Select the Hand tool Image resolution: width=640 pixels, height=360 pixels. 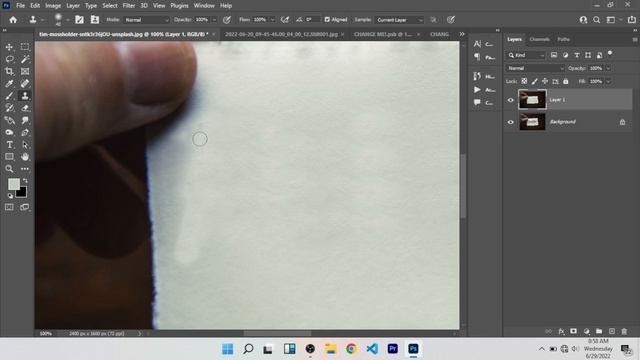25,157
